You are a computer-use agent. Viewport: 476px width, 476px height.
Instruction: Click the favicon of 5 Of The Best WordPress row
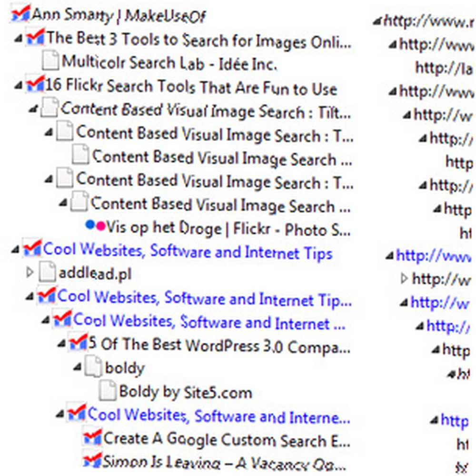click(78, 342)
